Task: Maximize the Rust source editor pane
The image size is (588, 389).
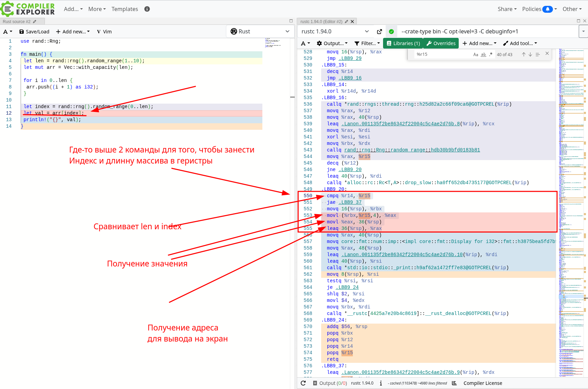Action: click(291, 21)
